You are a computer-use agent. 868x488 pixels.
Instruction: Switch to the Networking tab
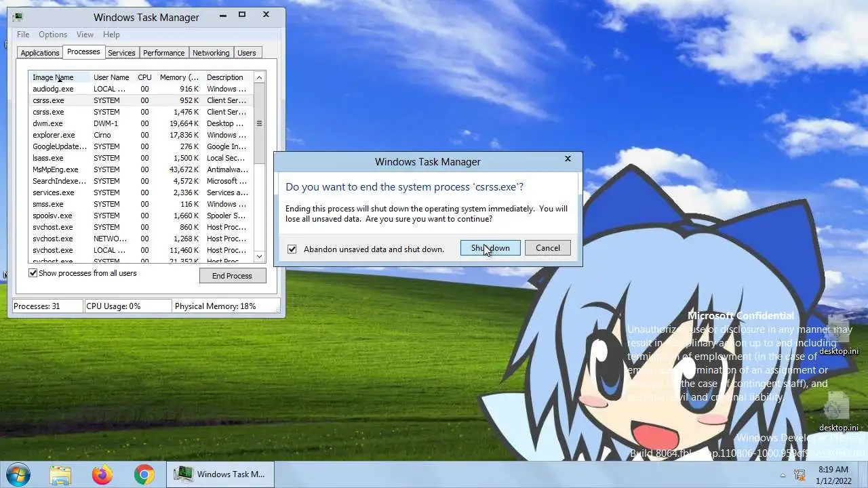[211, 53]
